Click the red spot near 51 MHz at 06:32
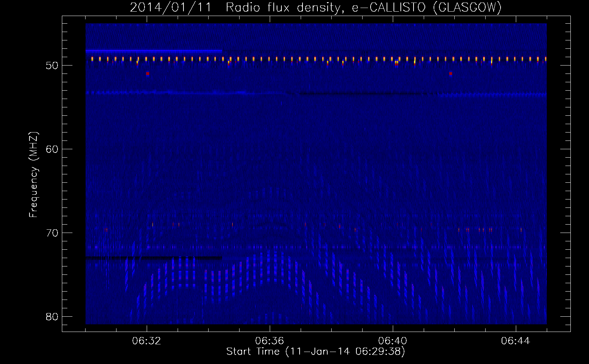The image size is (589, 364). point(147,74)
